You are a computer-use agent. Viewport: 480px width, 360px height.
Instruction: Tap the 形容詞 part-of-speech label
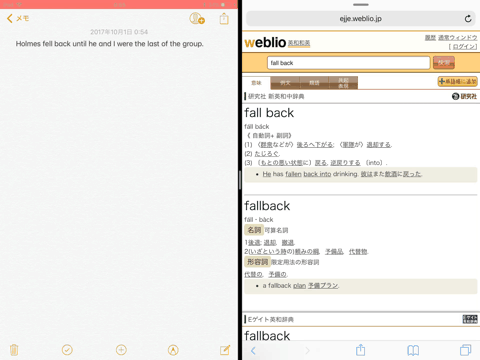click(x=257, y=262)
